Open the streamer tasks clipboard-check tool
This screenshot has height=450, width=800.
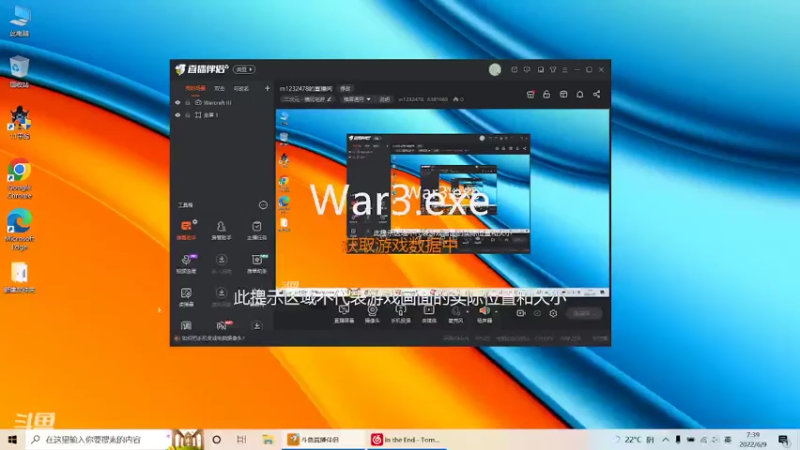coord(257,229)
